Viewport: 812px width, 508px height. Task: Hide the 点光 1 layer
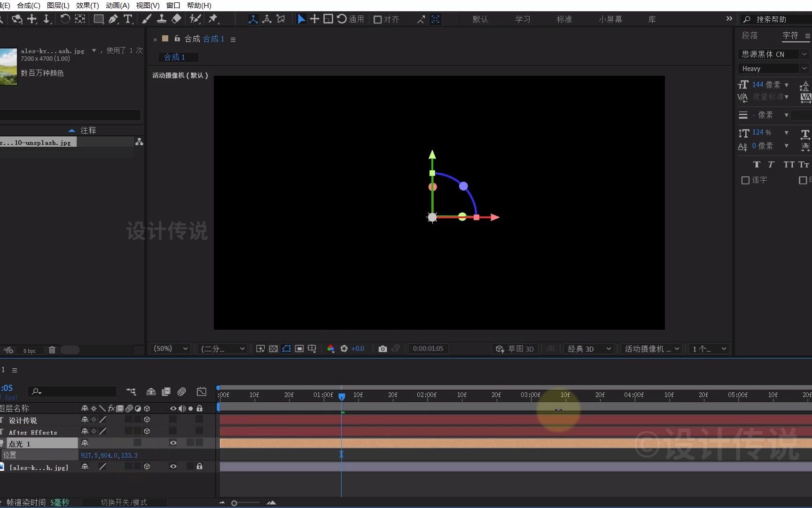[173, 443]
